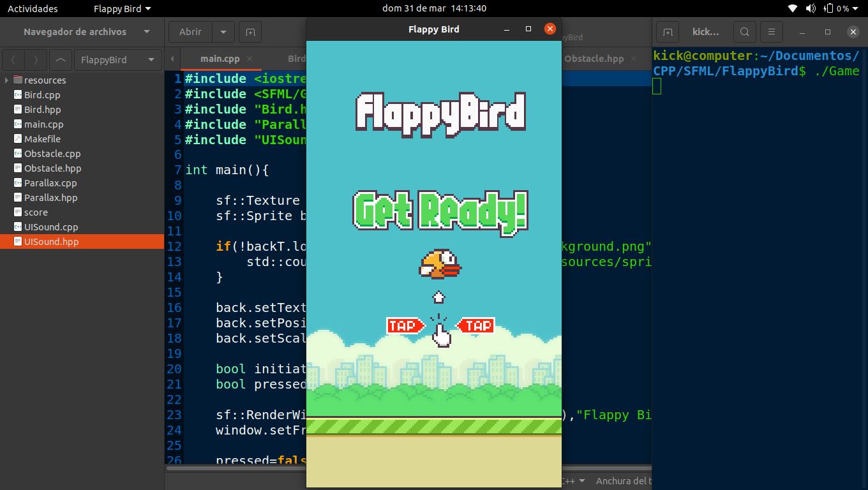Image resolution: width=868 pixels, height=490 pixels.
Task: Open the clock and calendar panel
Action: 434,8
